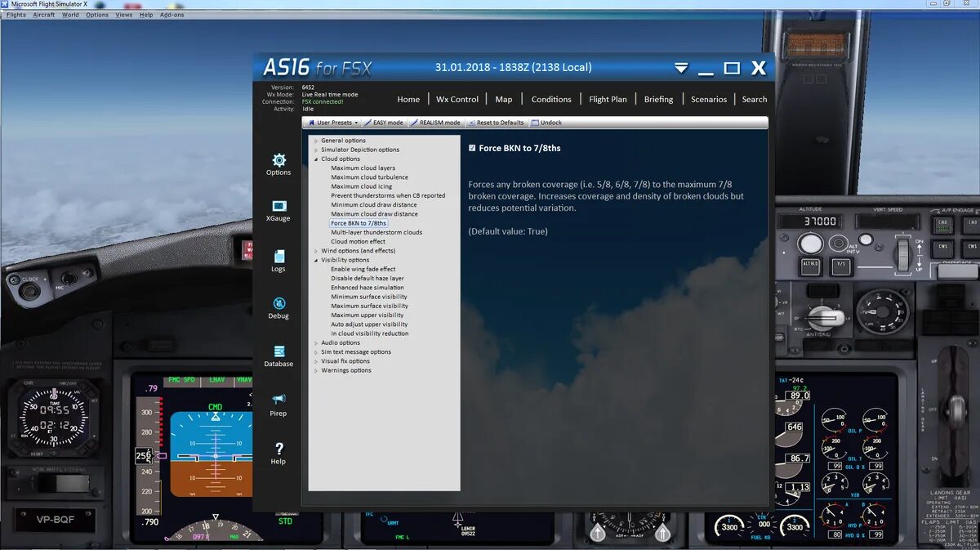Select Maximum cloud turbulence option
Screen dimensions: 980x550
pos(369,177)
